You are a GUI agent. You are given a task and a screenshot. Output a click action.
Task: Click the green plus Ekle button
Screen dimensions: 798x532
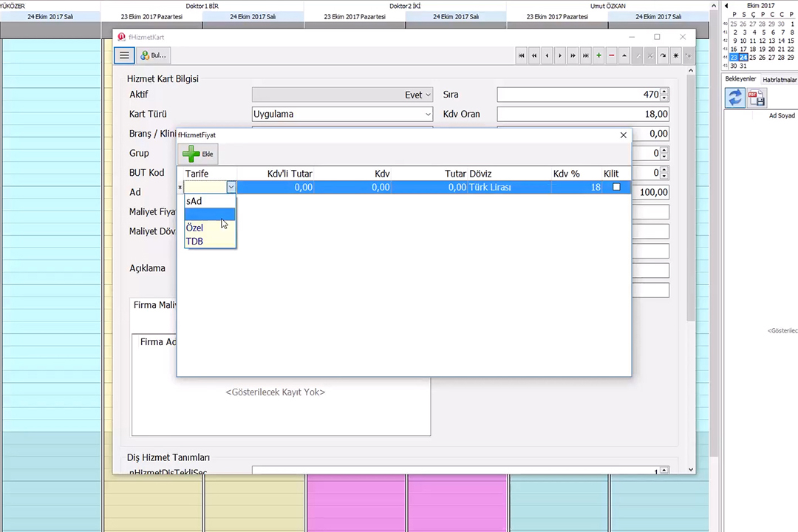tap(197, 154)
